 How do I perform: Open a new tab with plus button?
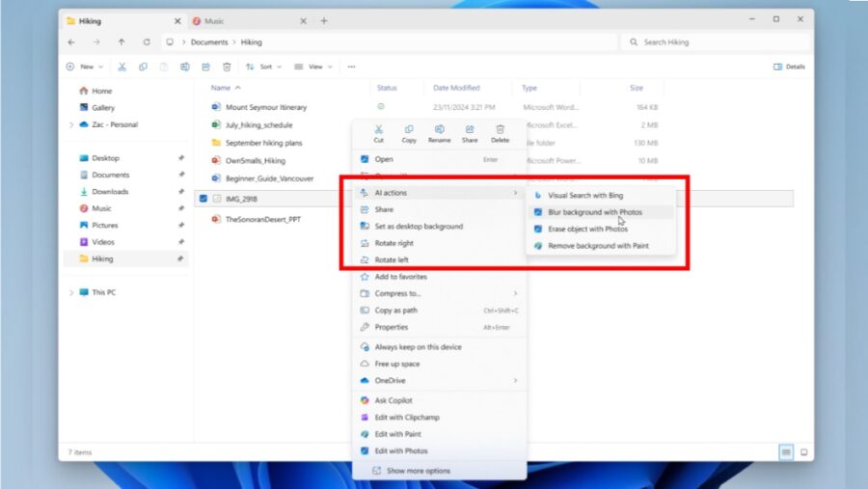coord(324,21)
